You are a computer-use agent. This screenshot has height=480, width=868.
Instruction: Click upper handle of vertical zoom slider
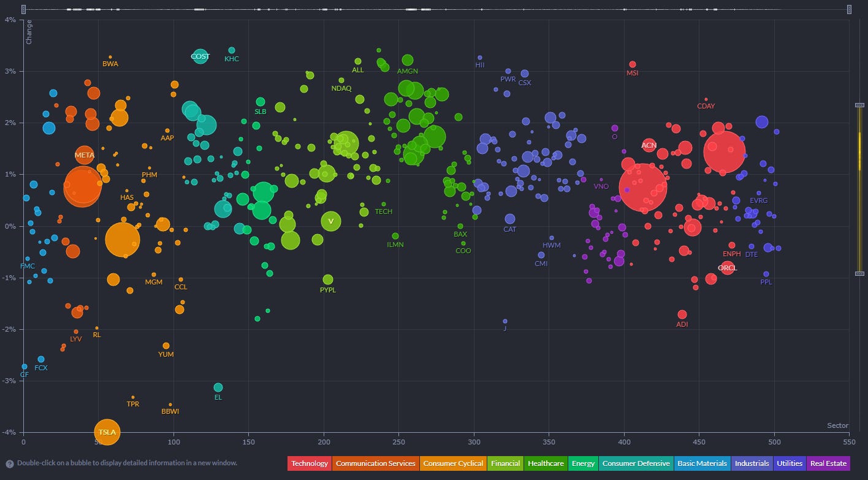(x=859, y=105)
